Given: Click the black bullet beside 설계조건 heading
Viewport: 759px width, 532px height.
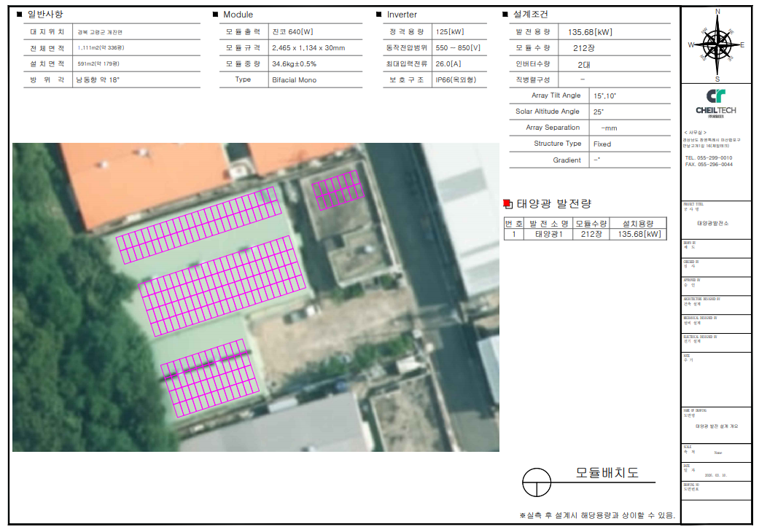Looking at the screenshot, I should (505, 15).
